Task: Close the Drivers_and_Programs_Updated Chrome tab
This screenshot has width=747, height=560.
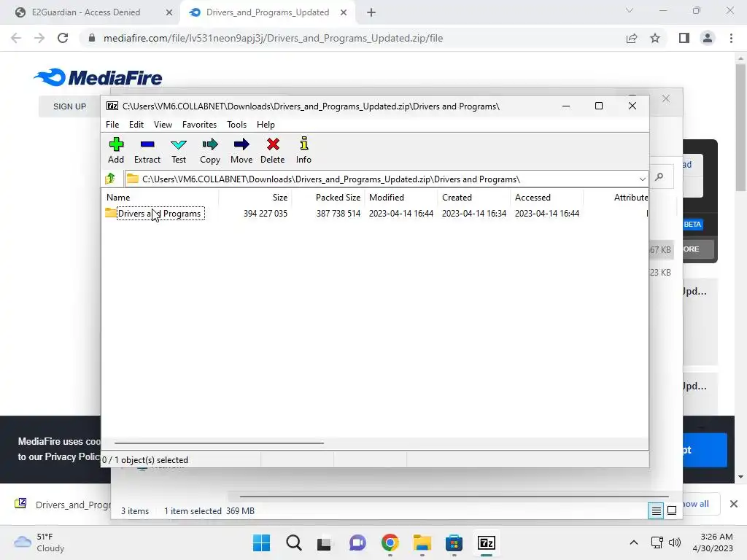Action: click(344, 12)
